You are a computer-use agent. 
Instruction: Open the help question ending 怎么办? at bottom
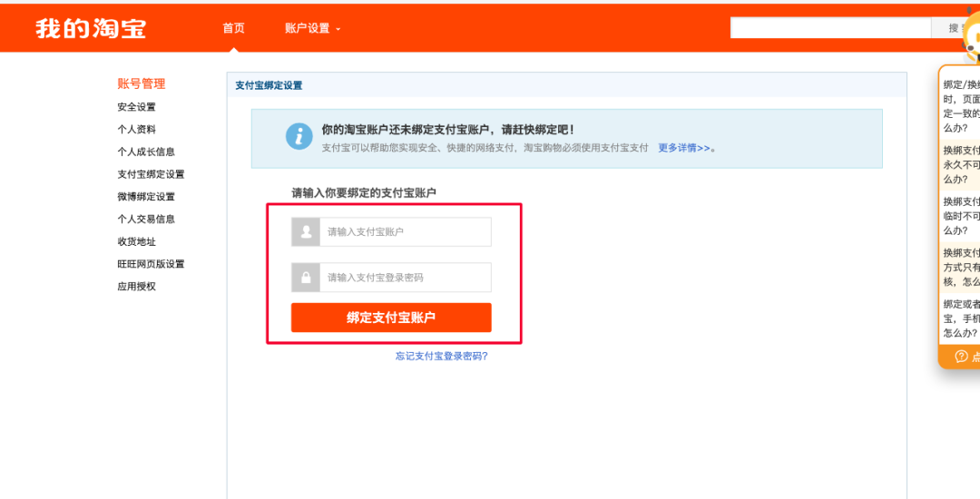(x=961, y=318)
